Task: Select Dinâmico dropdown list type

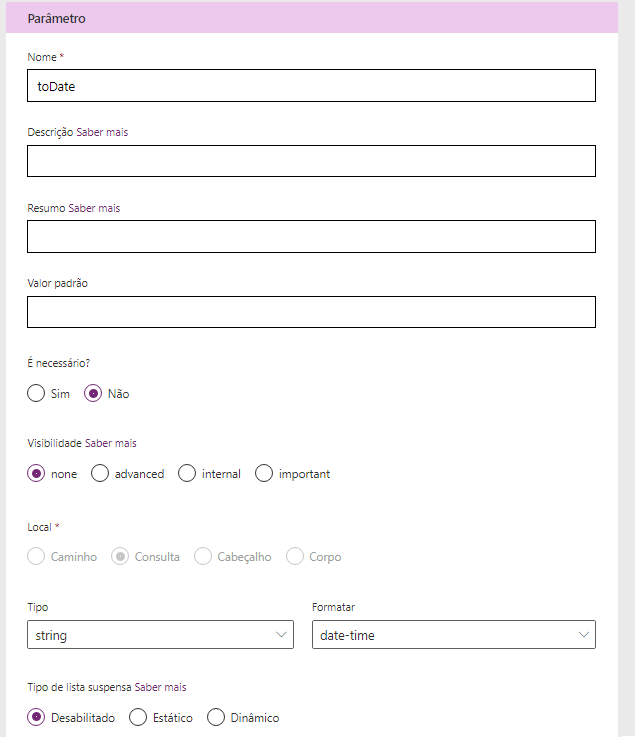Action: (x=216, y=717)
